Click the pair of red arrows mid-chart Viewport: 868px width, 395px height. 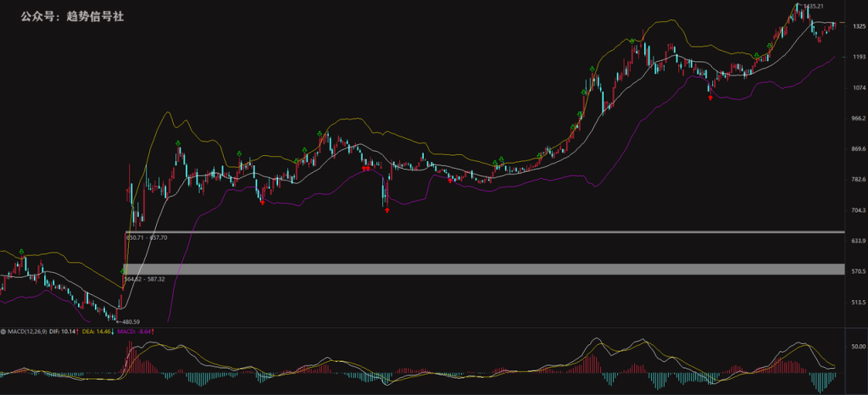(365, 169)
